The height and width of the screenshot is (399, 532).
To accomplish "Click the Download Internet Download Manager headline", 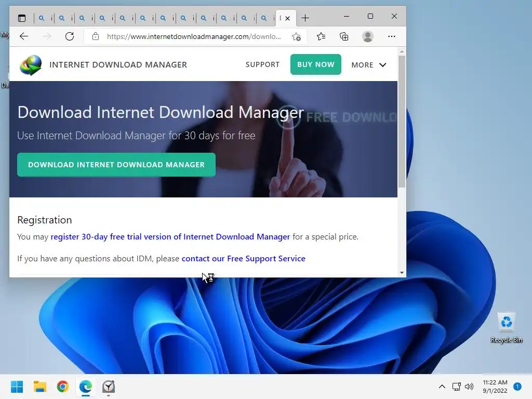I will [161, 112].
